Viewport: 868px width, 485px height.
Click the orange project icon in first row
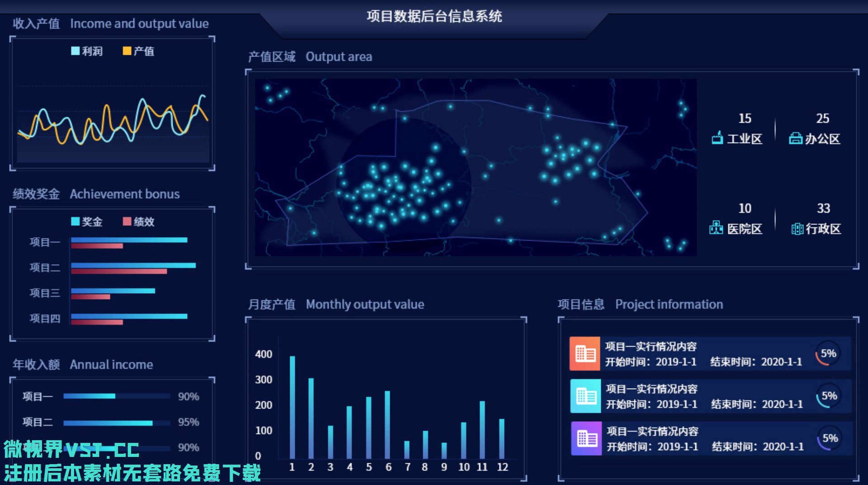click(x=585, y=353)
